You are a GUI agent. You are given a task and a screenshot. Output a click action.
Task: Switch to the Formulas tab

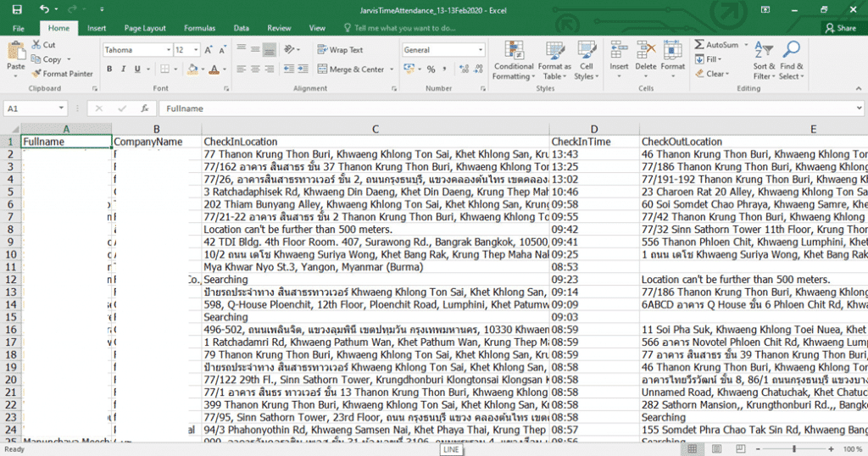tap(199, 28)
